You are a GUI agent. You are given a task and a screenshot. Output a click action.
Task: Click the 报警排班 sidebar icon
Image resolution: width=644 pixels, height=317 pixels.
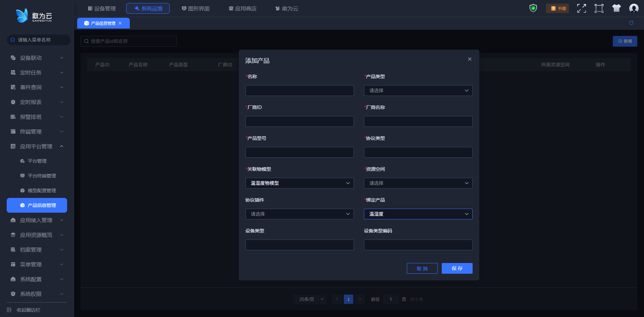[13, 117]
